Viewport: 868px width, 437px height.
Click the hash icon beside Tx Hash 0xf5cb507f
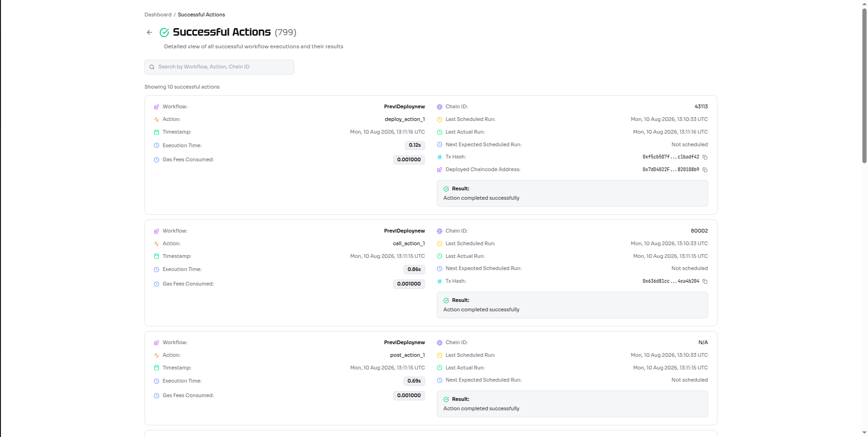click(x=440, y=157)
